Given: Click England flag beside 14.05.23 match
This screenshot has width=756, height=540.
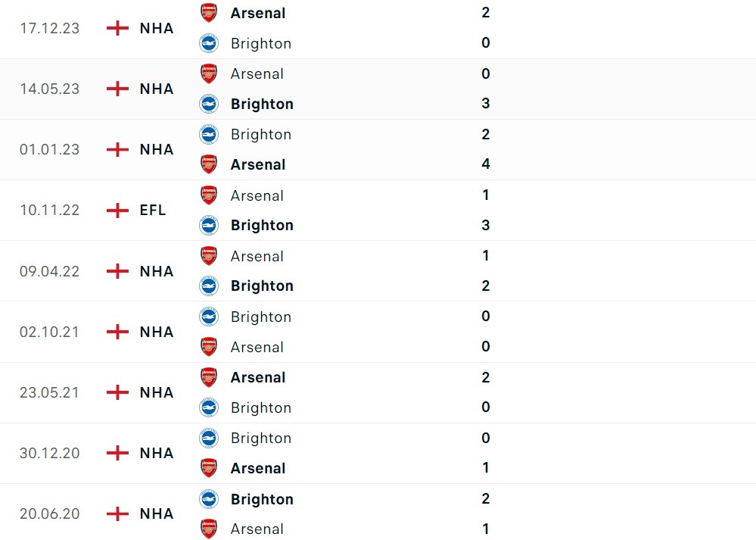Looking at the screenshot, I should point(117,89).
